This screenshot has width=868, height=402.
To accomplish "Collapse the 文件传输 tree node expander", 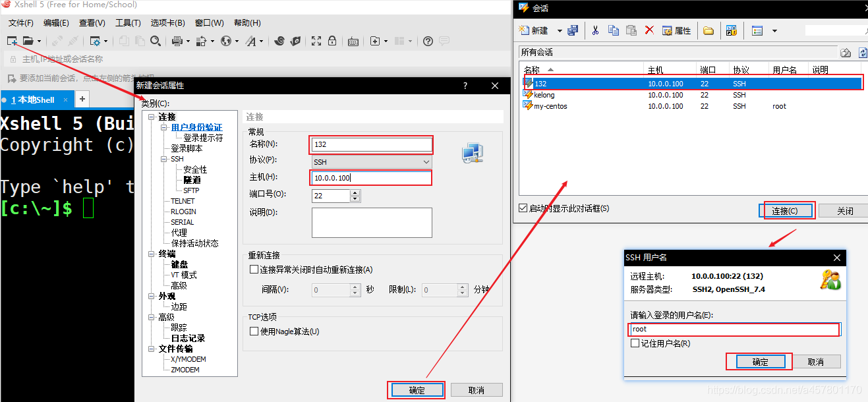I will 152,349.
